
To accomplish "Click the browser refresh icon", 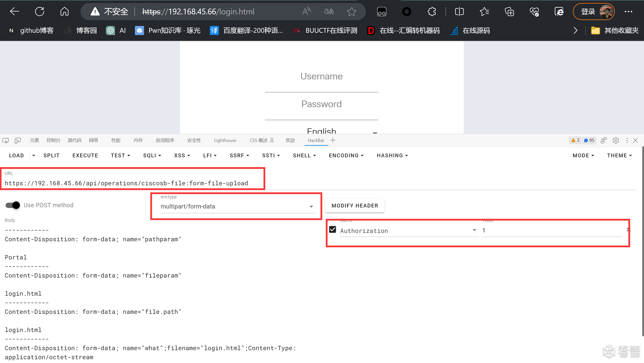I will point(40,12).
